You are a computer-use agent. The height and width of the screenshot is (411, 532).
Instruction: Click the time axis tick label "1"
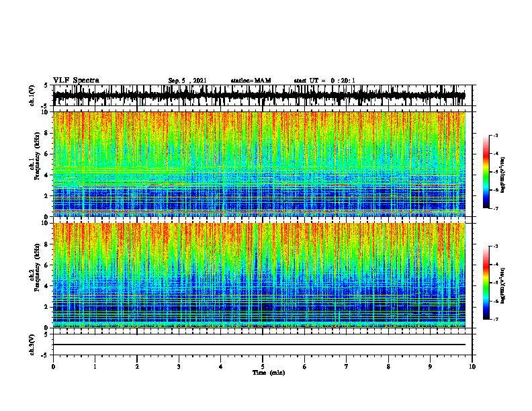[95, 367]
